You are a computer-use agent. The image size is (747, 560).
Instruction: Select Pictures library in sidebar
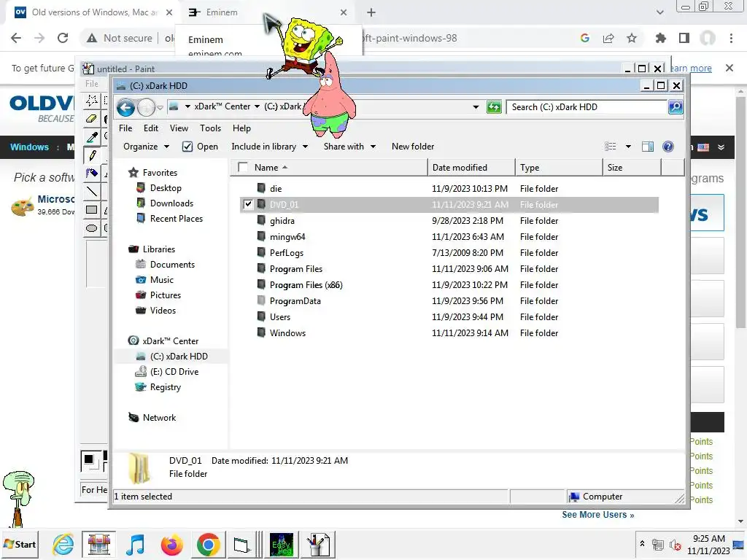pyautogui.click(x=166, y=295)
